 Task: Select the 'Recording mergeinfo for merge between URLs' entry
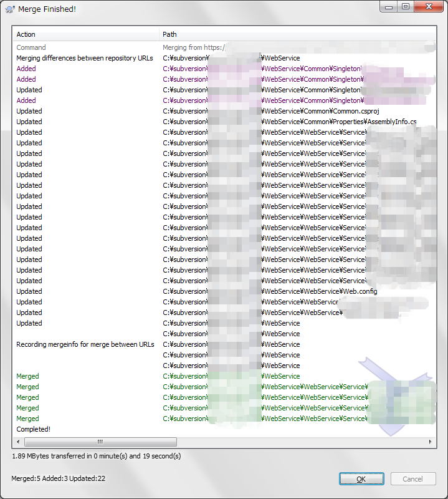pos(85,344)
